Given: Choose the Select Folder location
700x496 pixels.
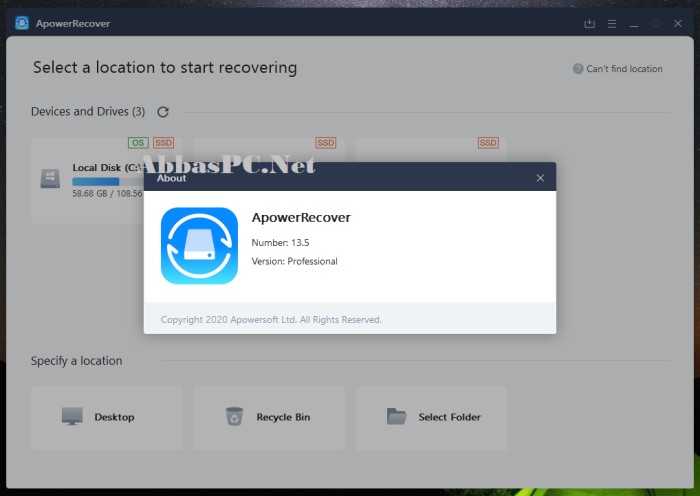Looking at the screenshot, I should pos(431,417).
